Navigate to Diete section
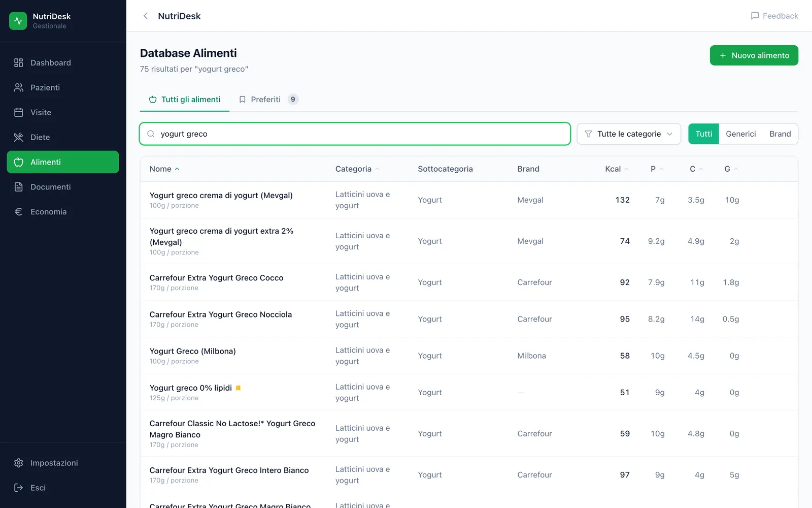The height and width of the screenshot is (508, 812). (x=63, y=137)
